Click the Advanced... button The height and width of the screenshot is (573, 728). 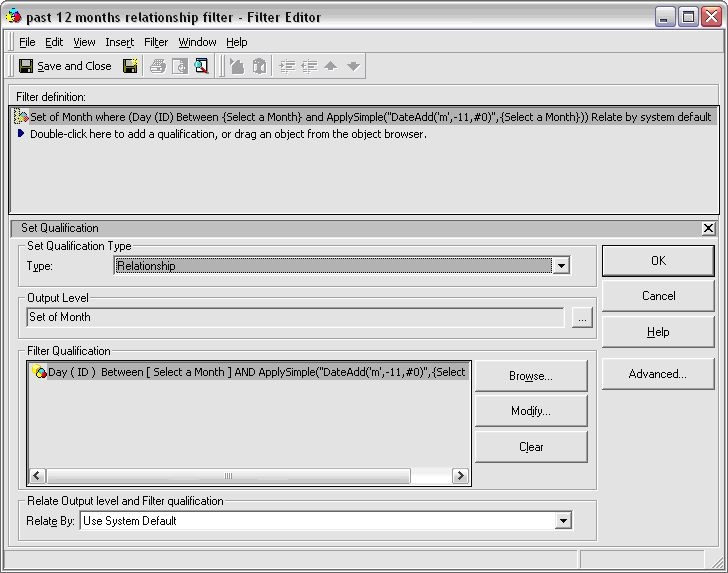pyautogui.click(x=658, y=374)
